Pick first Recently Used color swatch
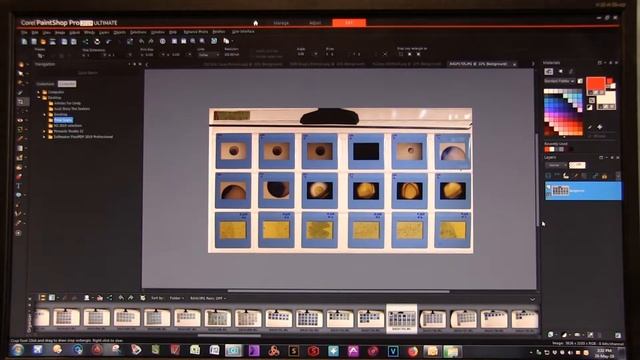 click(x=547, y=149)
